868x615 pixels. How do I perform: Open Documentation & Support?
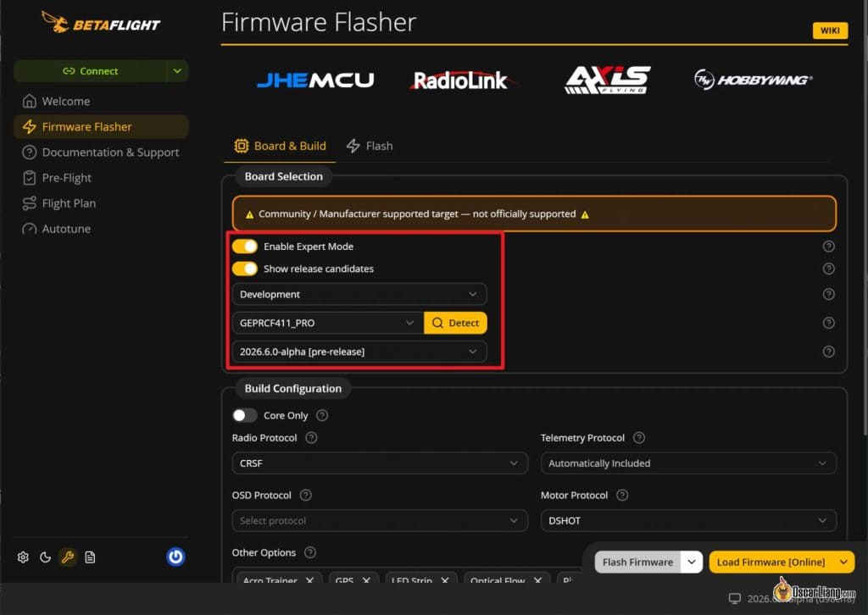coord(101,152)
